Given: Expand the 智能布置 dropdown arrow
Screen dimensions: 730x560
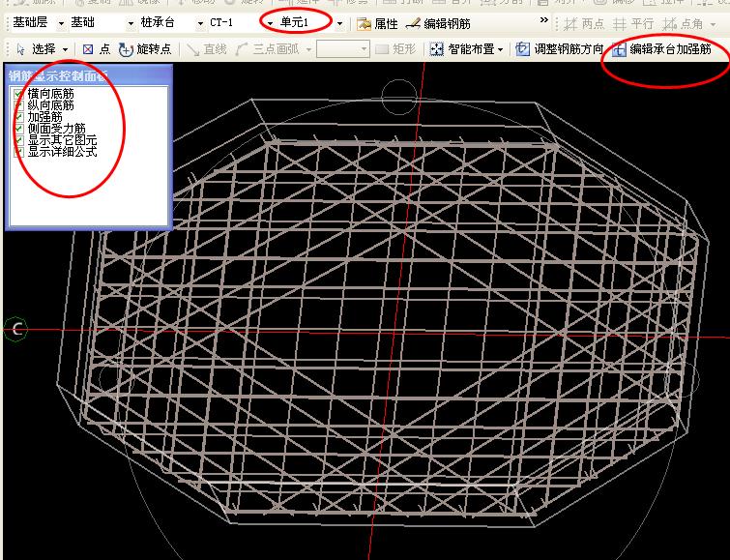Looking at the screenshot, I should tap(501, 49).
